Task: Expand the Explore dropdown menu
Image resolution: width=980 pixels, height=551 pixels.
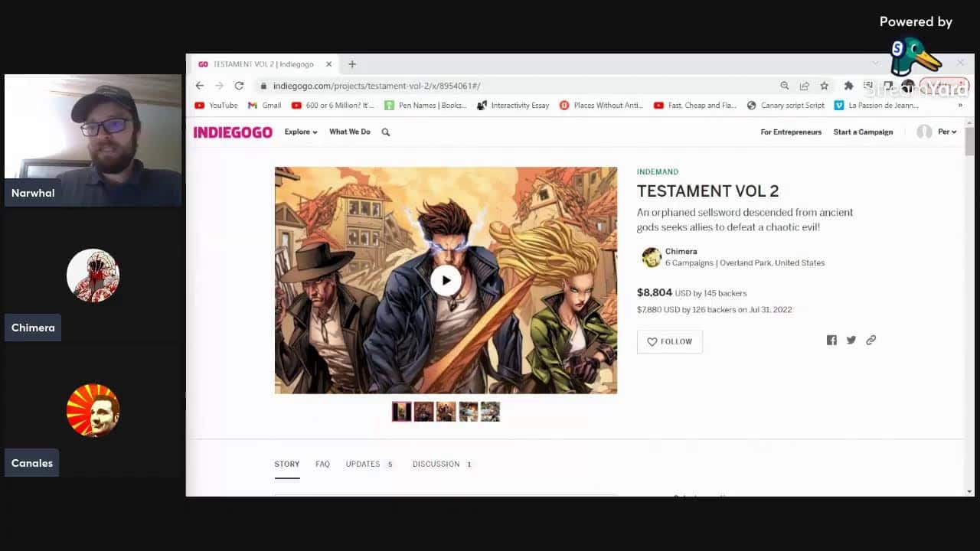Action: (300, 132)
